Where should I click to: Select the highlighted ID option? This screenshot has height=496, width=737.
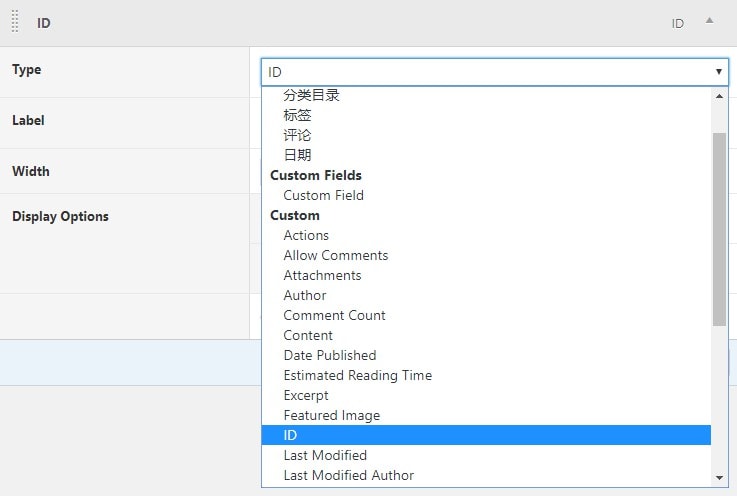pos(290,435)
